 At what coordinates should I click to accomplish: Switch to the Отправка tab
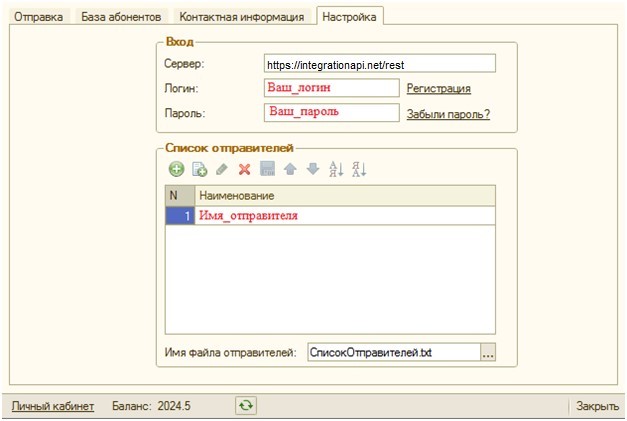pos(38,17)
